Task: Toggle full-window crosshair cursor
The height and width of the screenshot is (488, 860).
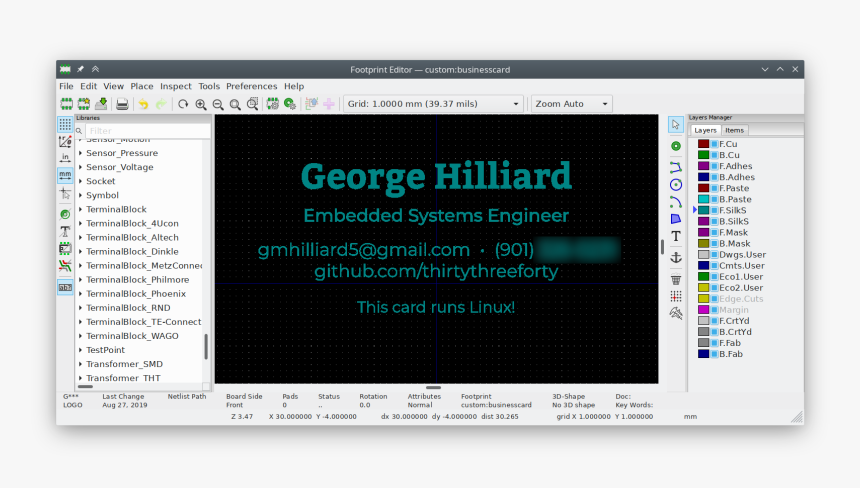Action: point(65,194)
